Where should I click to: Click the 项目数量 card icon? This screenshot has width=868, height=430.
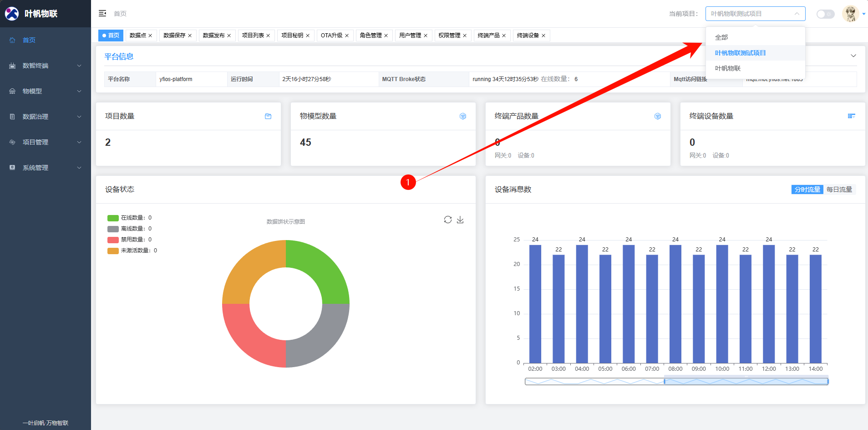(268, 116)
